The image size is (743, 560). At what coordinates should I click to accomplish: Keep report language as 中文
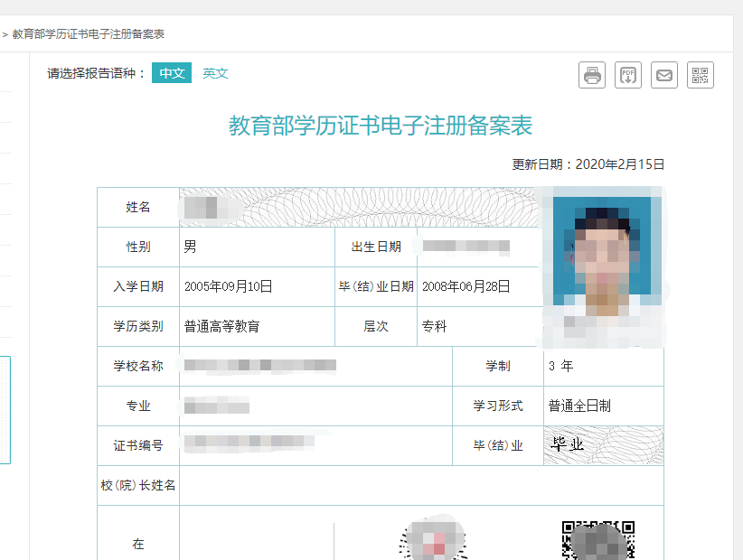172,73
